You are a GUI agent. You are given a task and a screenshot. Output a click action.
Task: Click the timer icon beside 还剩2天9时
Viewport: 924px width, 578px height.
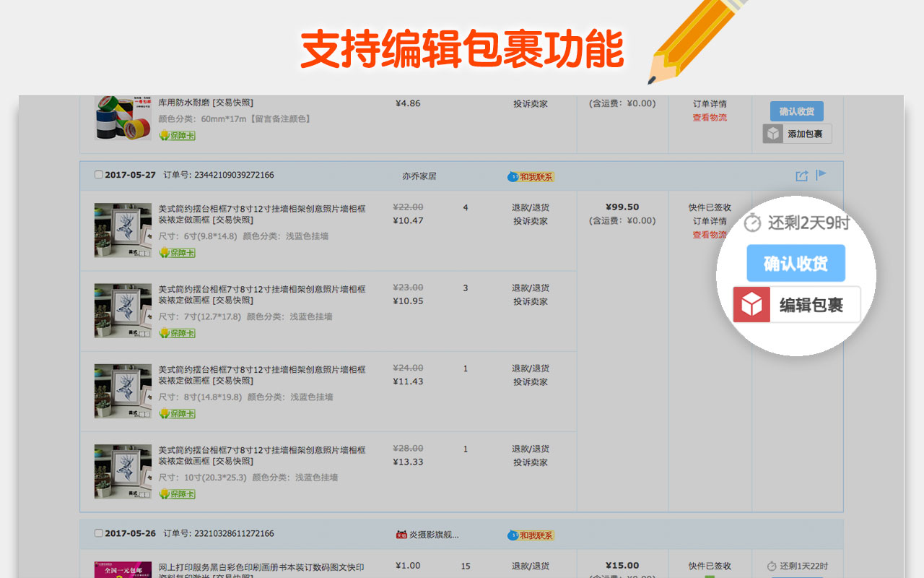point(751,224)
